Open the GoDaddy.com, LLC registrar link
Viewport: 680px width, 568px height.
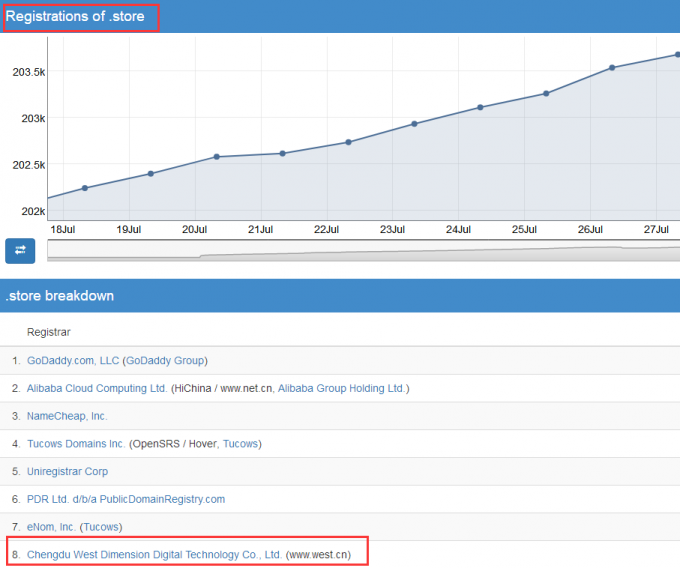click(x=73, y=360)
